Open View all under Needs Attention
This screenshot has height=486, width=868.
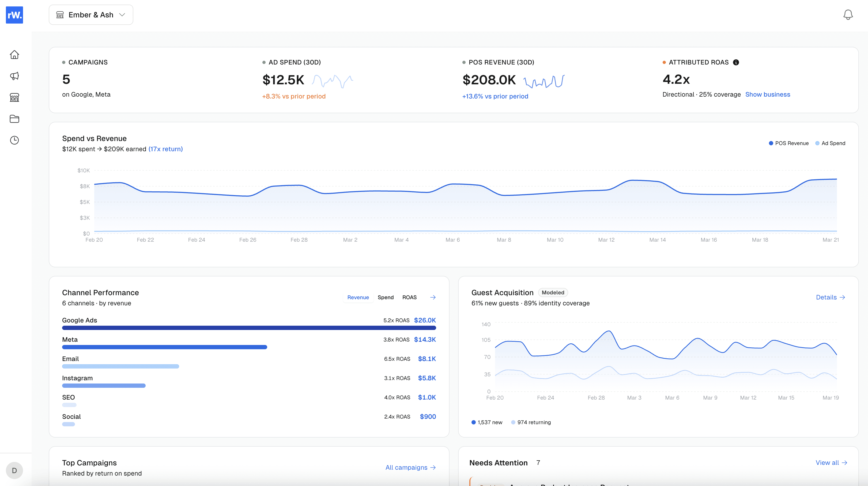click(x=831, y=462)
